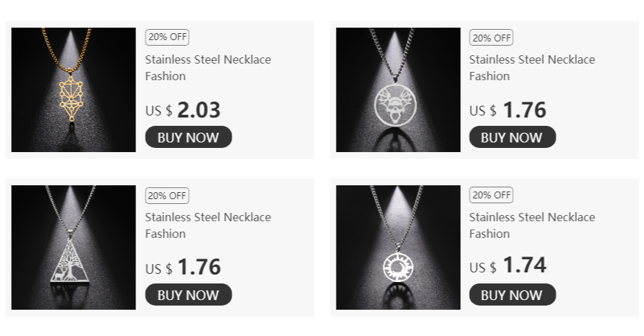Select 20% OFF tag on triangle tree necklace
Image resolution: width=644 pixels, height=336 pixels.
[167, 195]
